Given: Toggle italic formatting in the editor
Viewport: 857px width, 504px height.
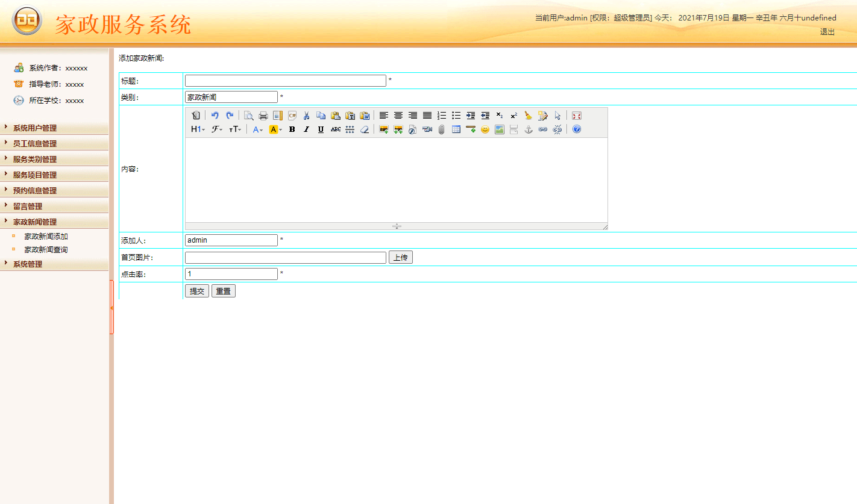Looking at the screenshot, I should (x=306, y=129).
